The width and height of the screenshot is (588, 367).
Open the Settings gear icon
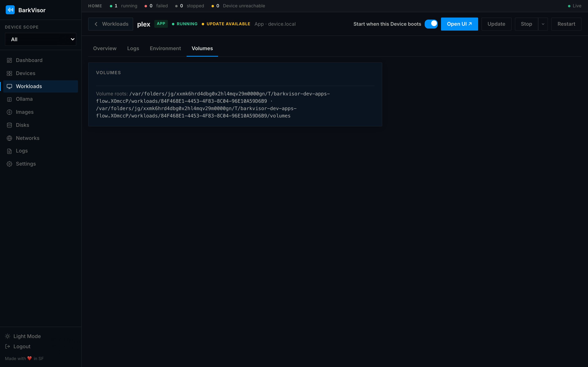[9, 164]
